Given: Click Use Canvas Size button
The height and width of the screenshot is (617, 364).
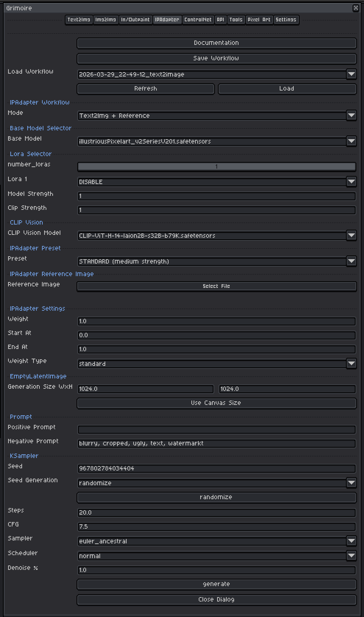Looking at the screenshot, I should (x=216, y=403).
